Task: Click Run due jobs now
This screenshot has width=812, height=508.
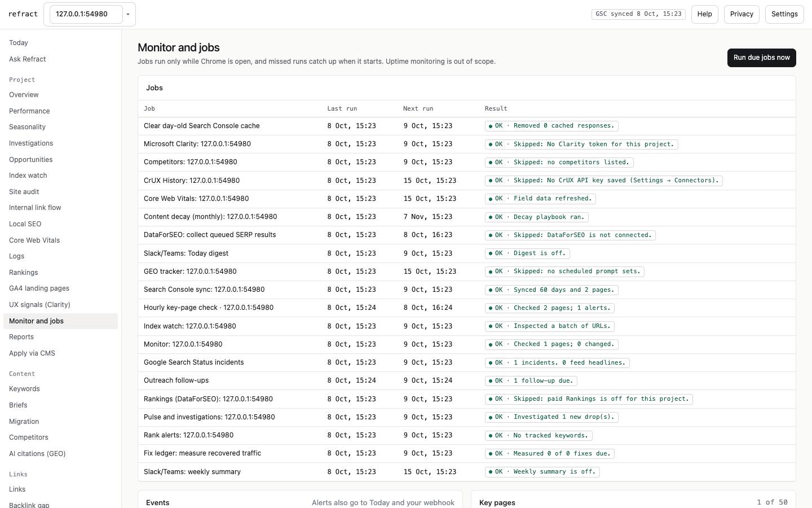Action: [761, 58]
